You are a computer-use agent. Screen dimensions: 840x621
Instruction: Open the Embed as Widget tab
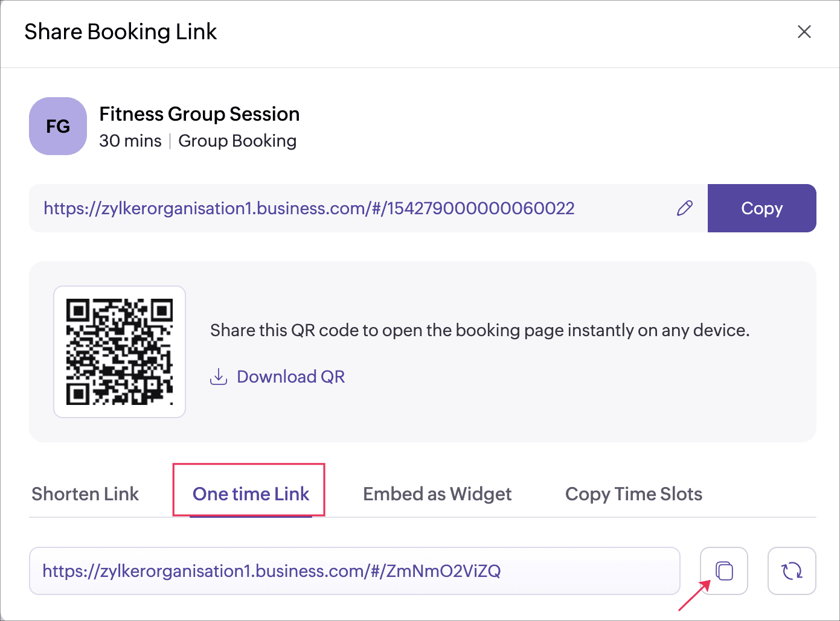tap(437, 494)
